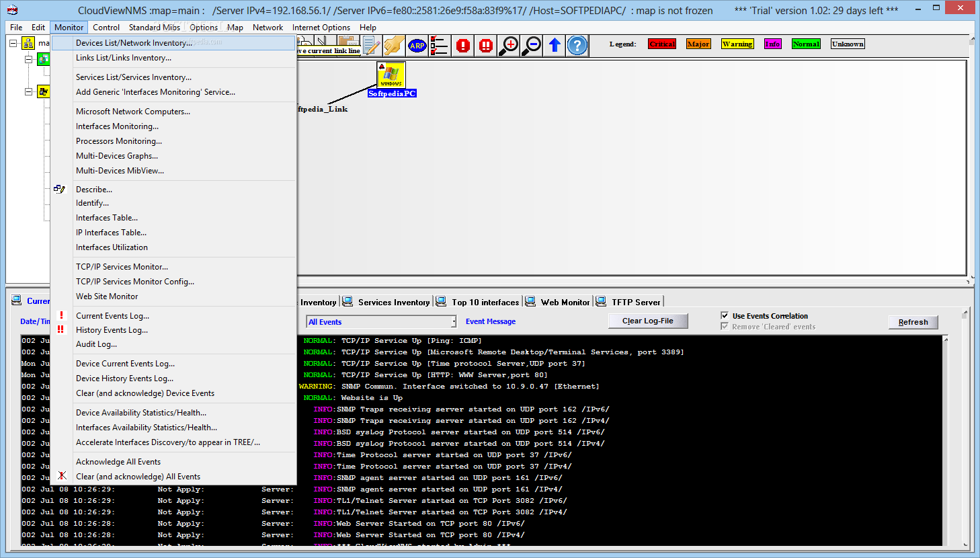
Task: Select the SoftpediaPC Windows node on map
Action: (391, 75)
